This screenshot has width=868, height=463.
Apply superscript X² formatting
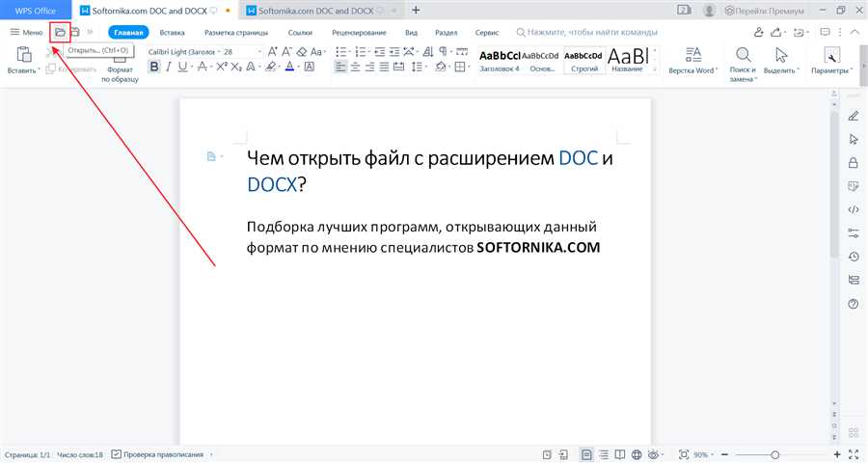point(222,67)
